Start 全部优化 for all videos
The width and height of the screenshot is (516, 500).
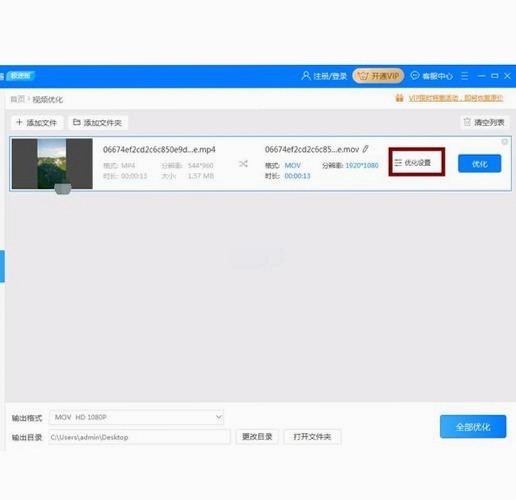473,427
